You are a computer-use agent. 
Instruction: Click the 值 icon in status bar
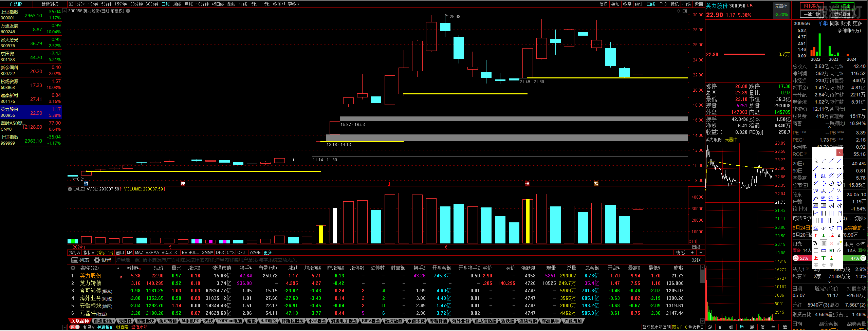[762, 327]
